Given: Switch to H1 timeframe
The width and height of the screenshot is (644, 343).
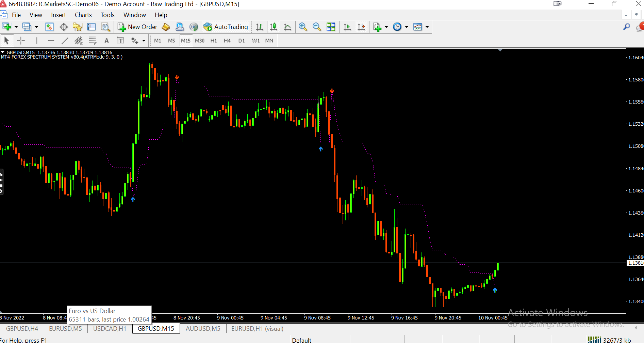Looking at the screenshot, I should click(x=214, y=41).
